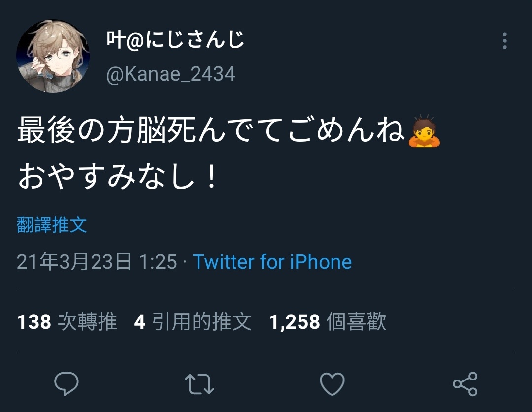Open the @Kanae_2434 handle

point(170,74)
